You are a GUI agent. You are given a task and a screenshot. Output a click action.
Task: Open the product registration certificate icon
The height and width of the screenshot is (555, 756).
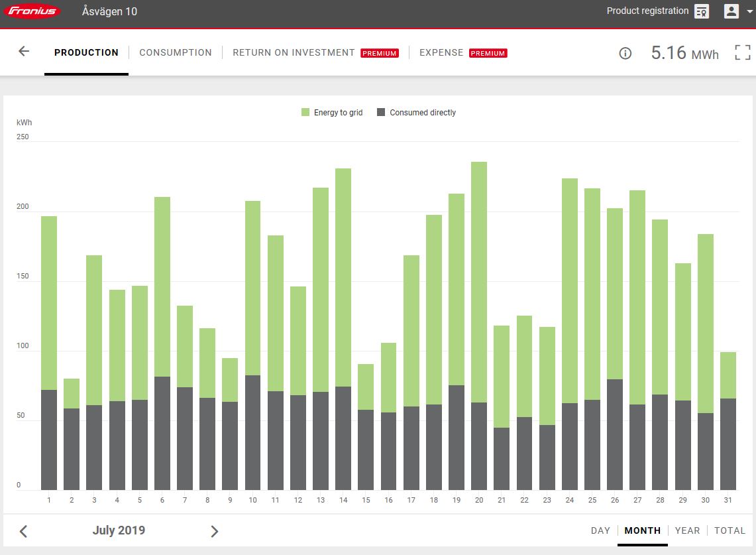(702, 11)
